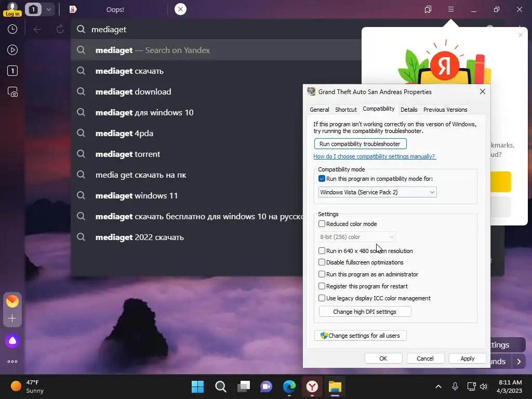Expand the tab group dropdown arrow

pos(48,9)
